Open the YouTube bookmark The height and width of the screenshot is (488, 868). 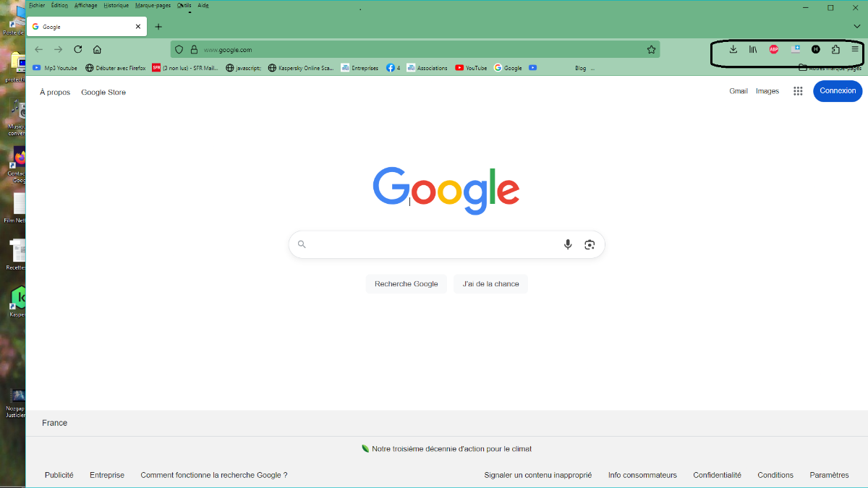471,68
